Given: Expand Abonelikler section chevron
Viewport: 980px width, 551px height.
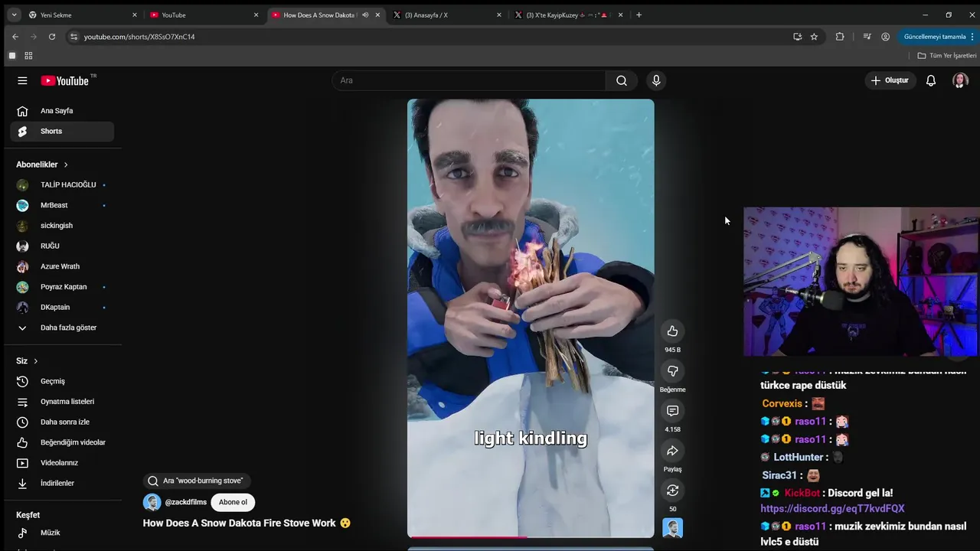Looking at the screenshot, I should tap(66, 165).
